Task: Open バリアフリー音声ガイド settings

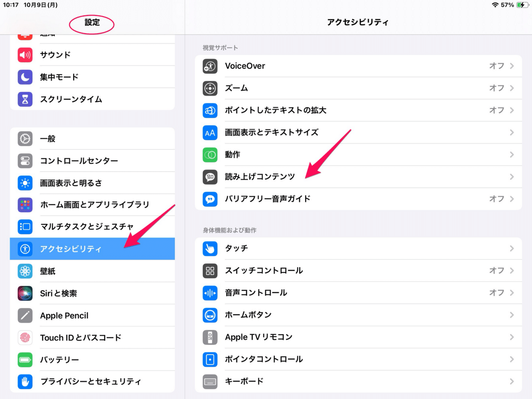Action: (358, 199)
